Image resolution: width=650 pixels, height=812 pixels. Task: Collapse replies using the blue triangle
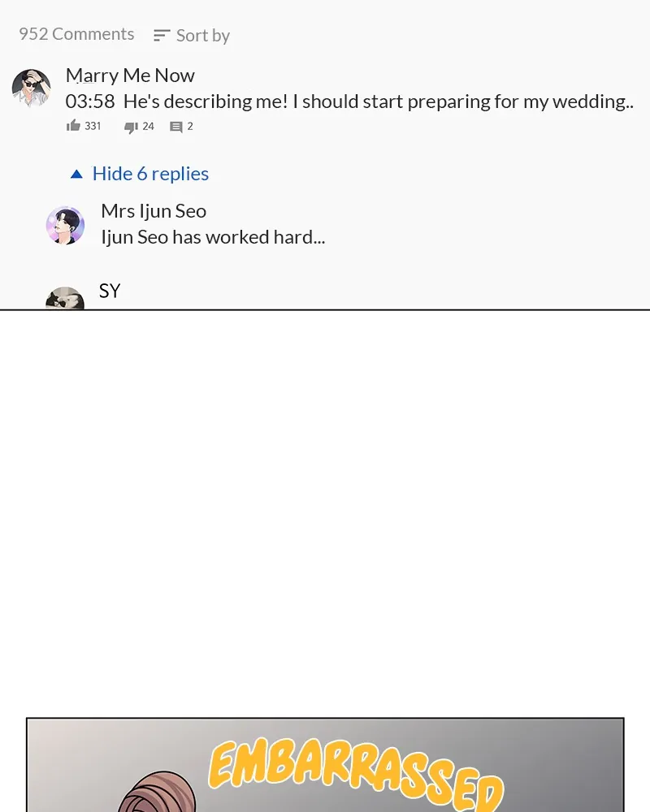point(76,174)
